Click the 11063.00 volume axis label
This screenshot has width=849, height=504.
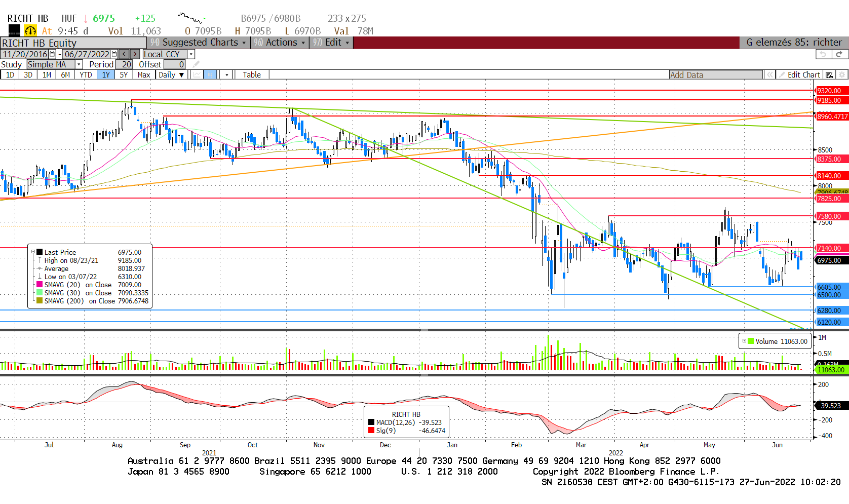pos(831,370)
